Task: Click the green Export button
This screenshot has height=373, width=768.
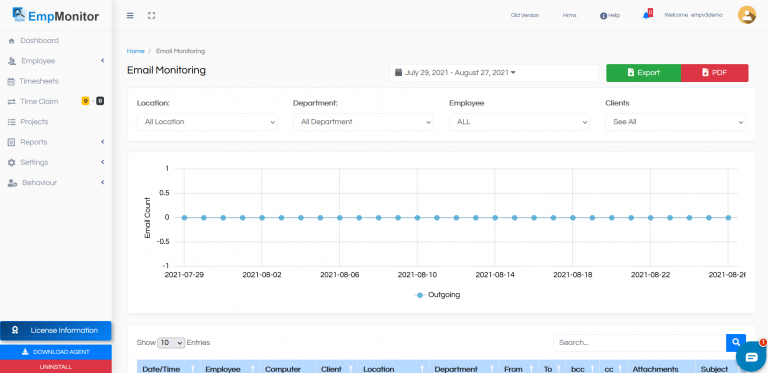Action: [644, 73]
